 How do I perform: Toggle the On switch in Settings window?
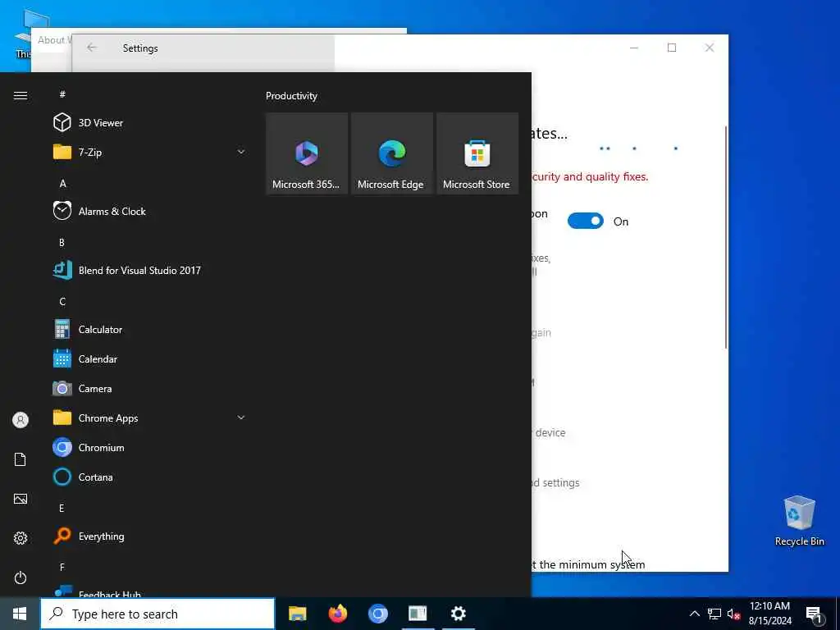(x=585, y=221)
